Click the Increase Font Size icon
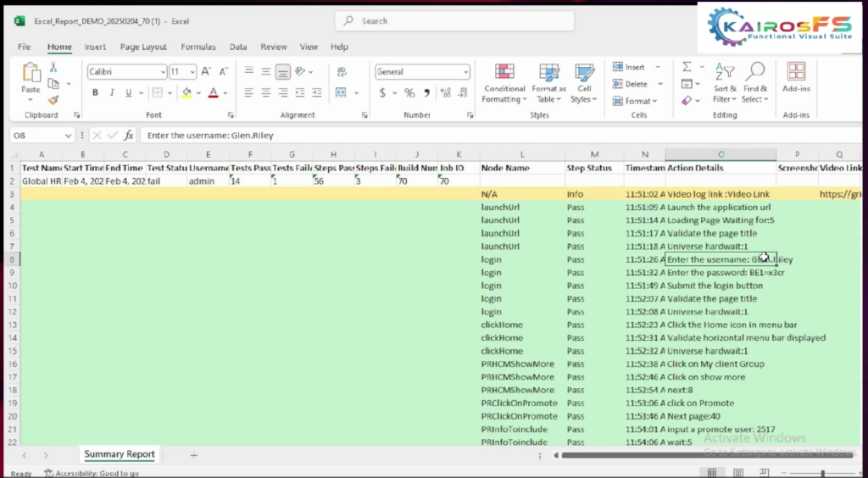The height and width of the screenshot is (478, 868). [207, 73]
